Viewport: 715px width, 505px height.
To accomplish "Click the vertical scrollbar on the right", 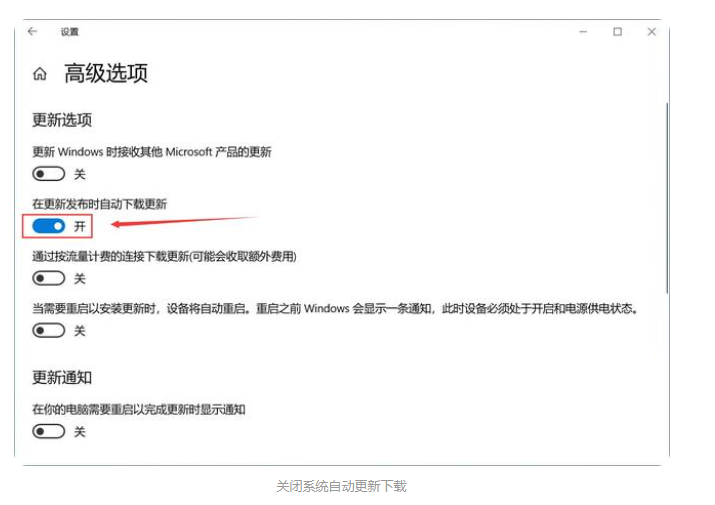I will pyautogui.click(x=665, y=200).
